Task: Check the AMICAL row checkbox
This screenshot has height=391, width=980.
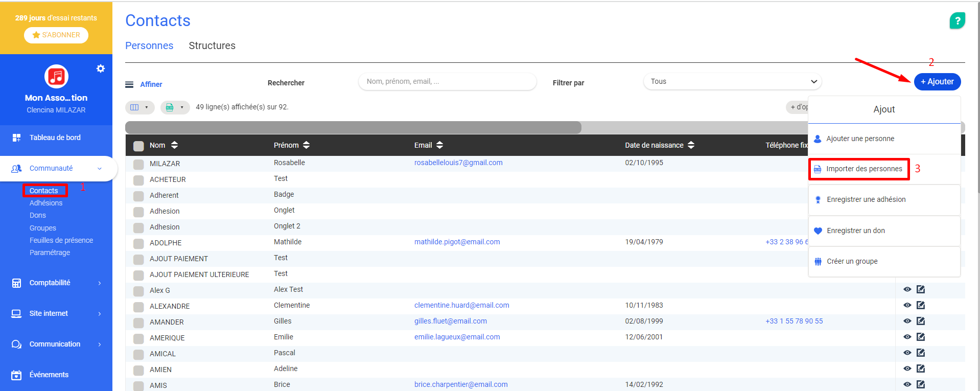Action: click(138, 355)
